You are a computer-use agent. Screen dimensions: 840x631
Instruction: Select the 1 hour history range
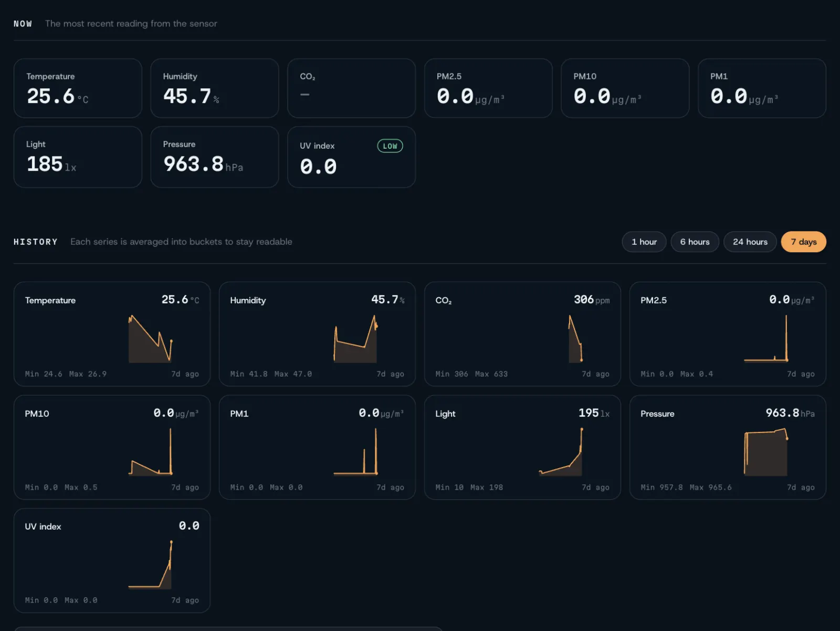click(x=644, y=242)
